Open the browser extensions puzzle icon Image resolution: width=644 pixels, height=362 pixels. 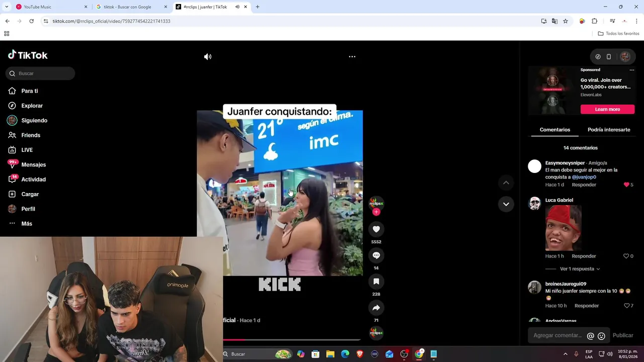tap(594, 21)
